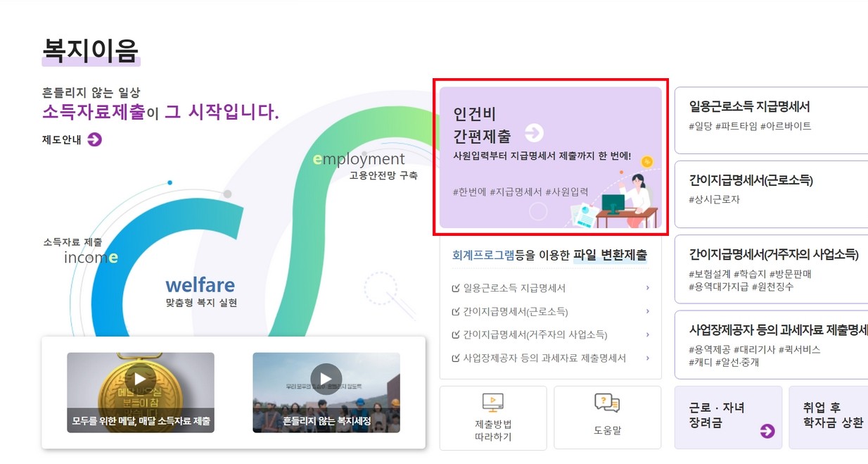Expand the 간이지급명세서(거주자의 사업소득) row chevron
The width and height of the screenshot is (868, 464).
[647, 334]
